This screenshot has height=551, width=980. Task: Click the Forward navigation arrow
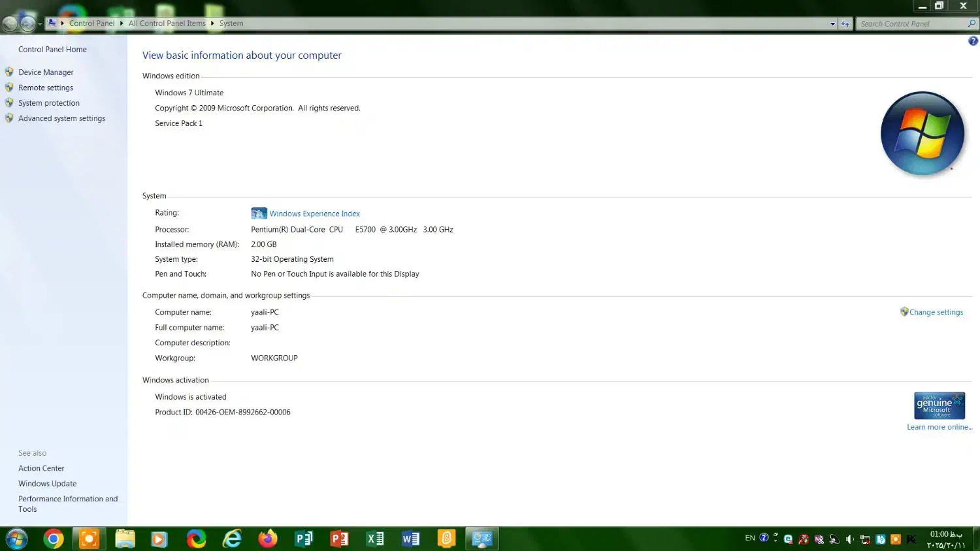[27, 24]
